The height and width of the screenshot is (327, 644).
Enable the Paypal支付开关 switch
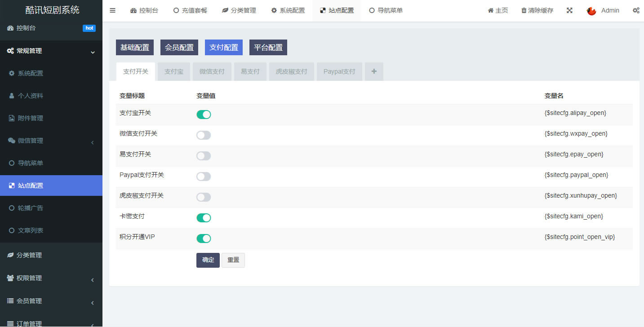[x=204, y=177]
